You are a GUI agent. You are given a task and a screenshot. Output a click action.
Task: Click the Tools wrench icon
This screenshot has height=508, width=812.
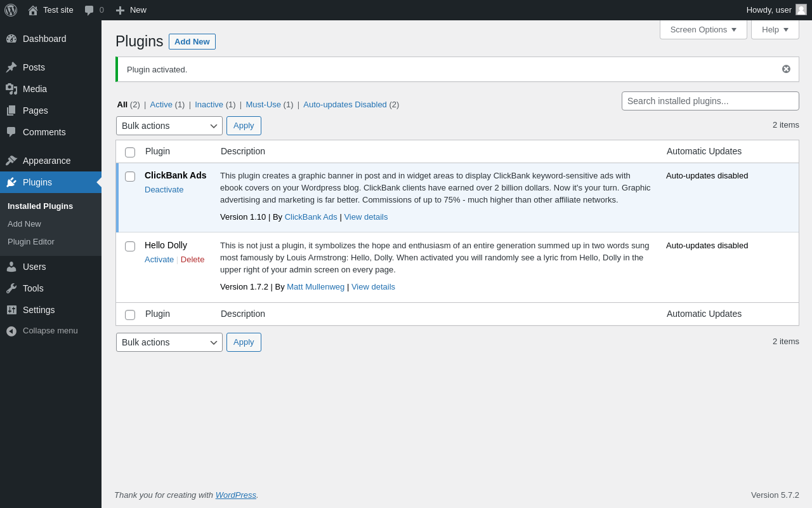[11, 288]
